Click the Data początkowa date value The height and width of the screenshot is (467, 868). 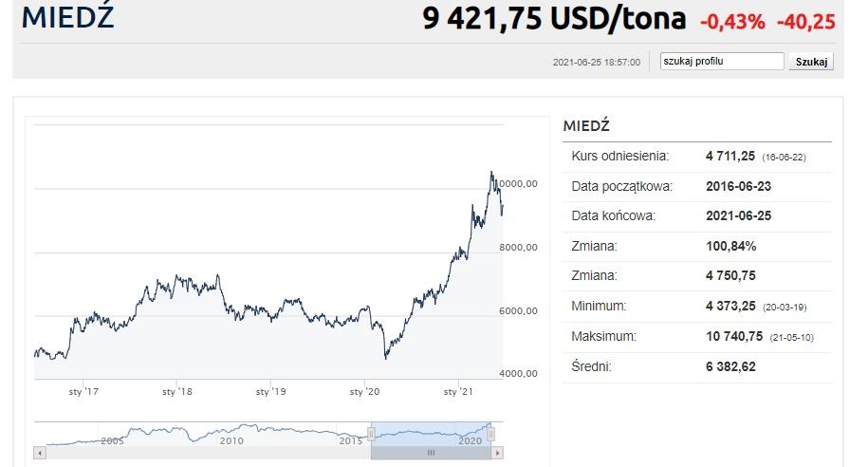(738, 186)
